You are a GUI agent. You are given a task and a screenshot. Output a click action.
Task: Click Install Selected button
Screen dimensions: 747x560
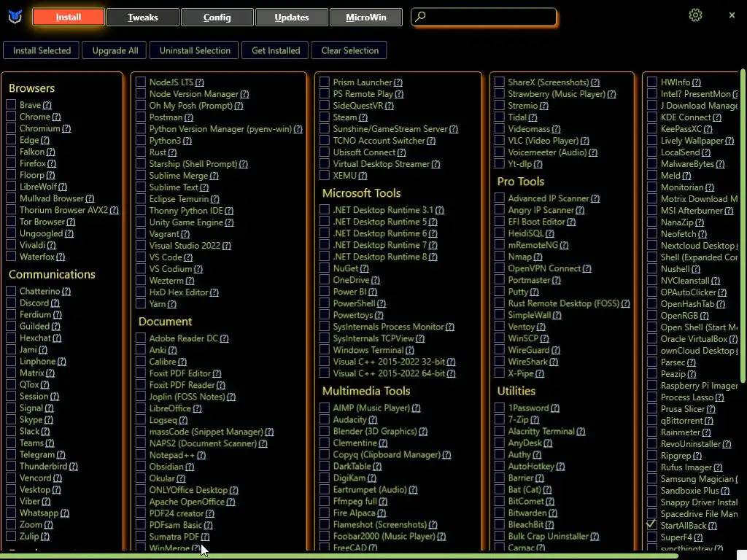(42, 50)
